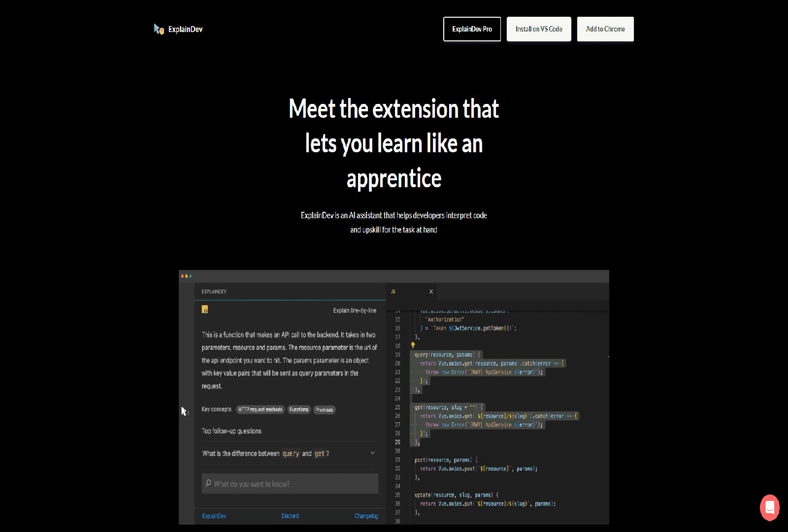Screen dimensions: 788x532
Task: Click the ExplainDev cursor logo icon
Action: tap(158, 29)
